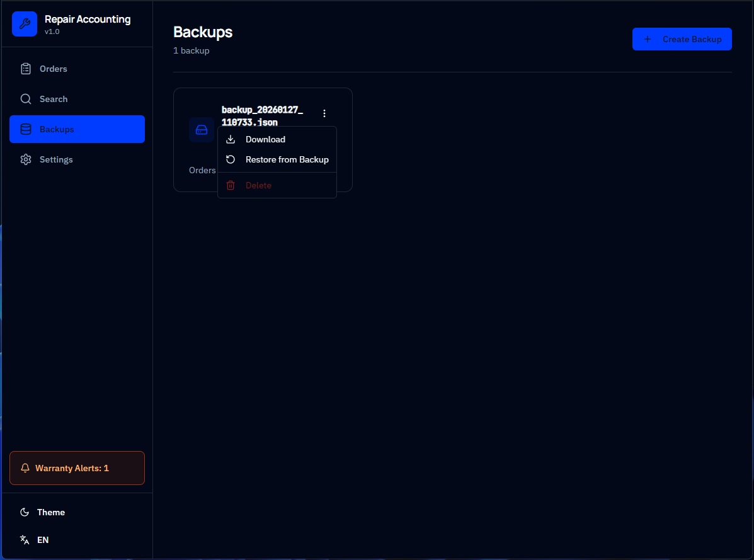Click the language translate icon
Screen dimensions: 754x560
pyautogui.click(x=25, y=540)
